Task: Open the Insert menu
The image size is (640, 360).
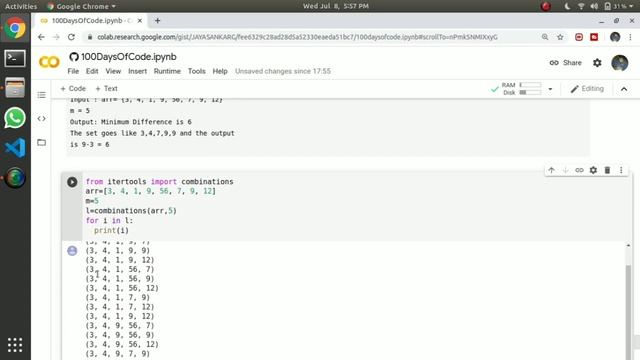Action: (x=138, y=71)
